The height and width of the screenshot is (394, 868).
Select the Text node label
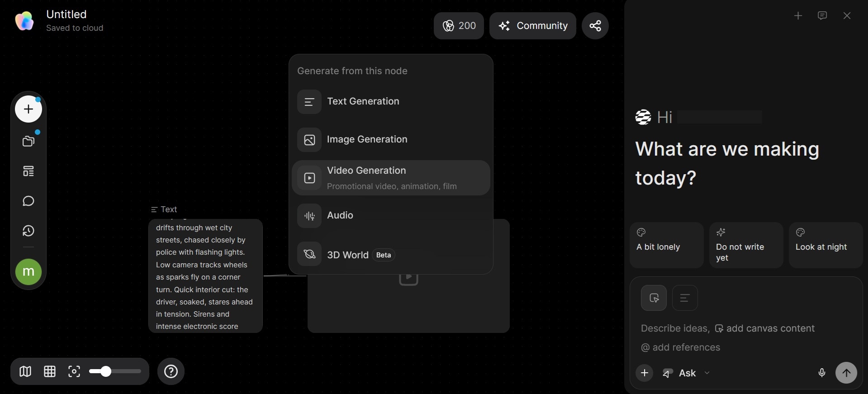[164, 209]
